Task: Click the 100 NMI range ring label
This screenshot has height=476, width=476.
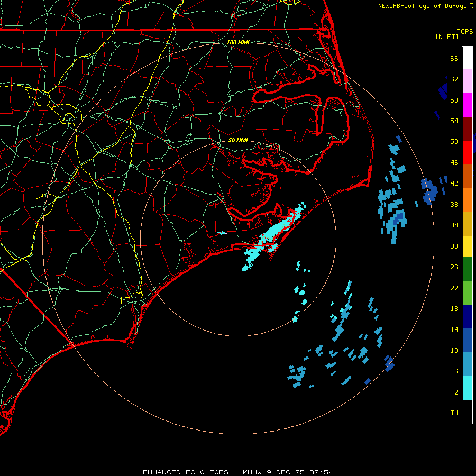Action: click(x=238, y=42)
